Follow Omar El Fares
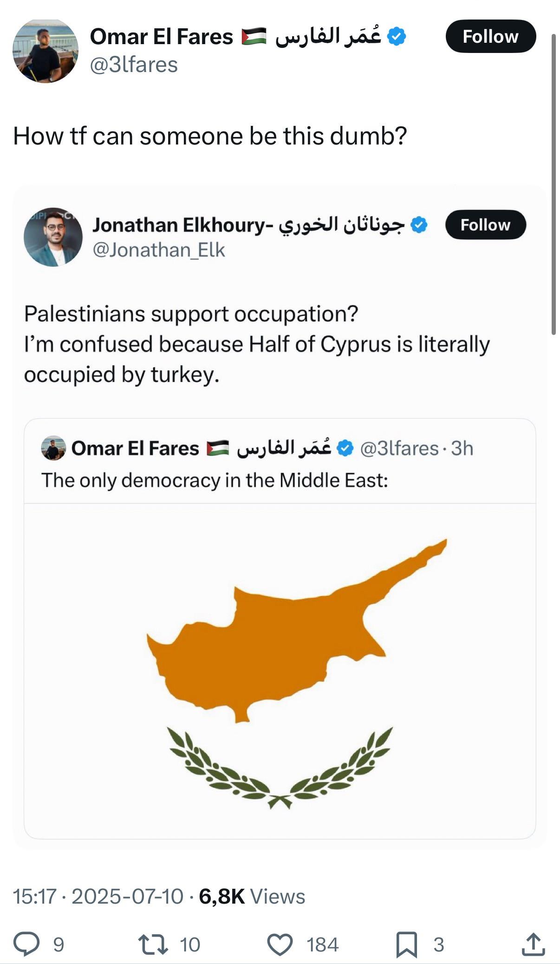The height and width of the screenshot is (964, 560). (x=490, y=36)
